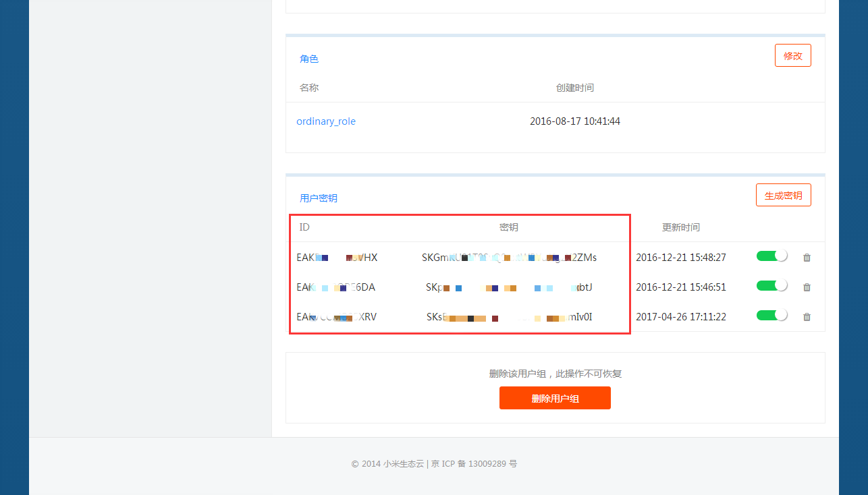868x495 pixels.
Task: Open the ordinary_role link
Action: tap(326, 121)
